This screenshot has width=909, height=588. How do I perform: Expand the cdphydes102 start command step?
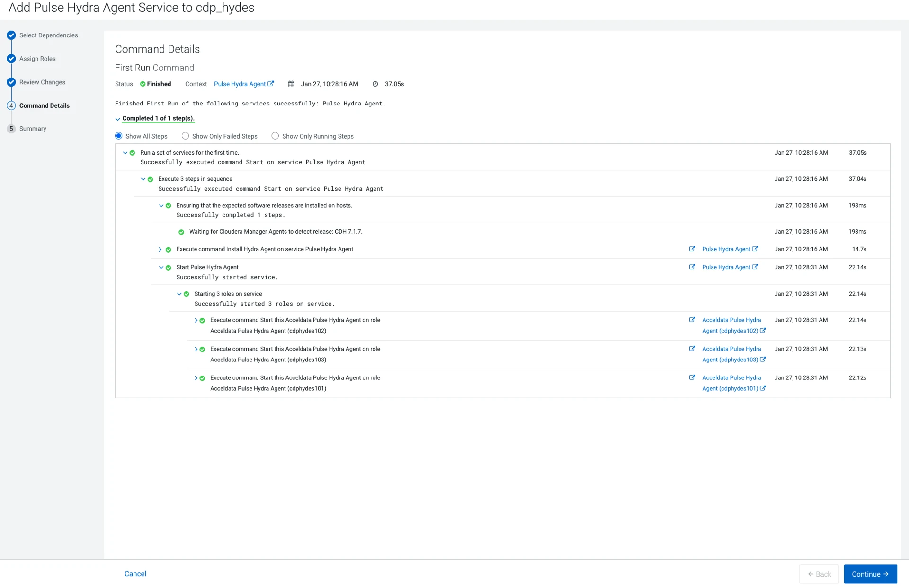(x=196, y=320)
